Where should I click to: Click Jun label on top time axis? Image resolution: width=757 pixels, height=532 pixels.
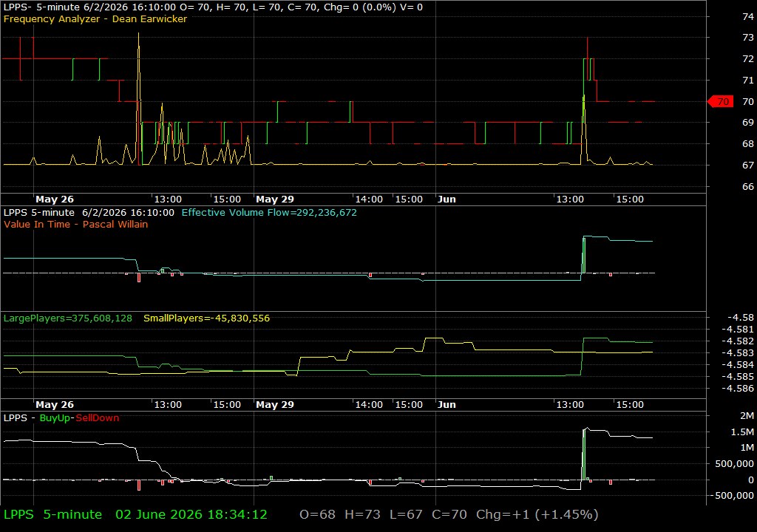(447, 199)
